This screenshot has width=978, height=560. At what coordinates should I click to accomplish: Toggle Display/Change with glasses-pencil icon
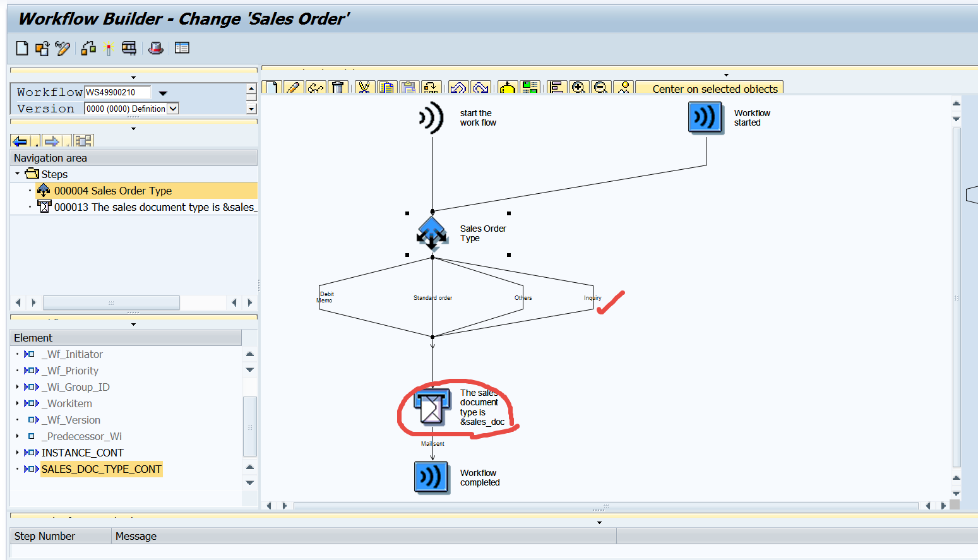[x=62, y=48]
